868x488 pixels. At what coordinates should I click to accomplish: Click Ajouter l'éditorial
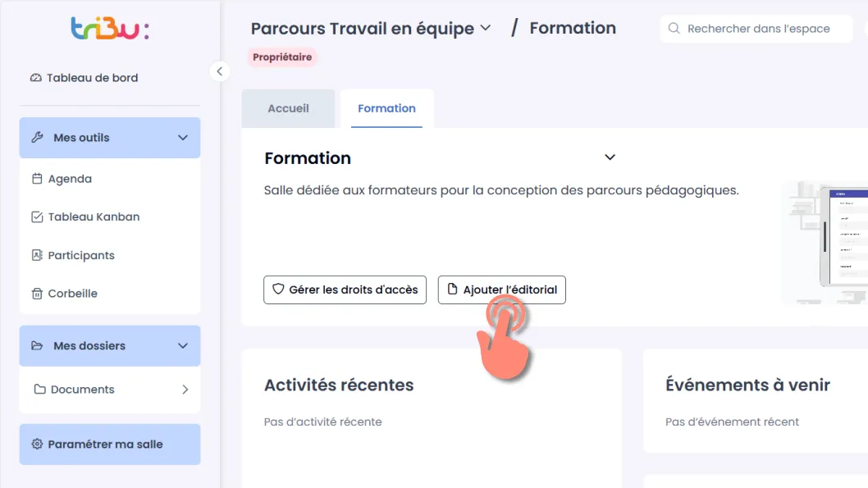(501, 290)
